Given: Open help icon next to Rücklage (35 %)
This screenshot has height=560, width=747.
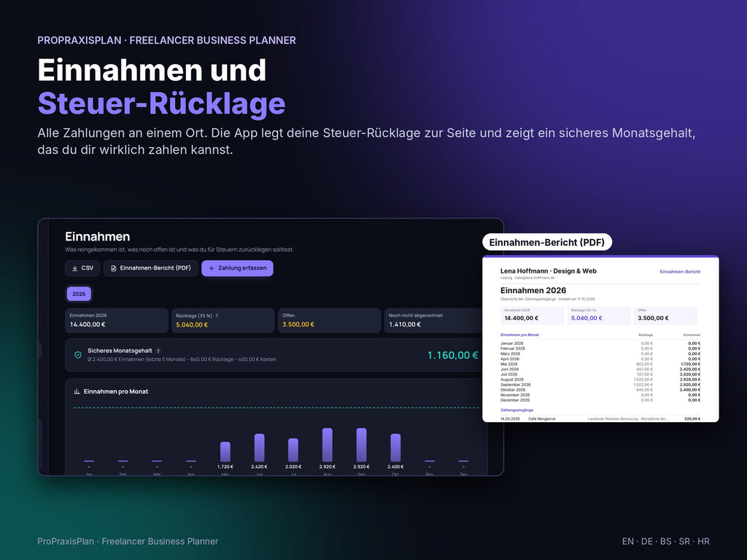Looking at the screenshot, I should click(217, 316).
